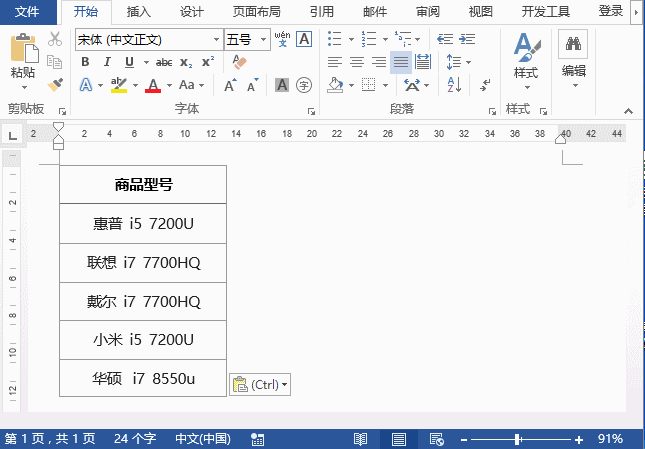Switch to Web Layout view
645x449 pixels.
tap(436, 439)
